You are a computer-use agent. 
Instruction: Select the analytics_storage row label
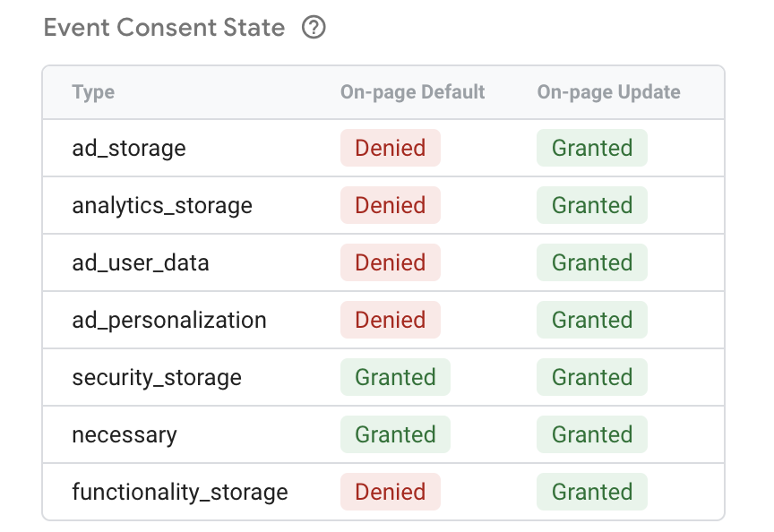pyautogui.click(x=162, y=205)
